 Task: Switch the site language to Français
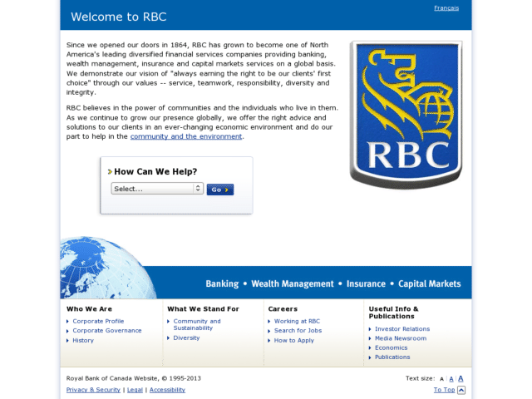(446, 7)
